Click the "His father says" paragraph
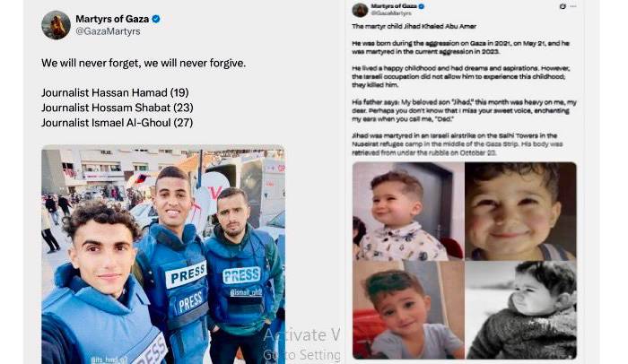628x364 pixels. 464,110
